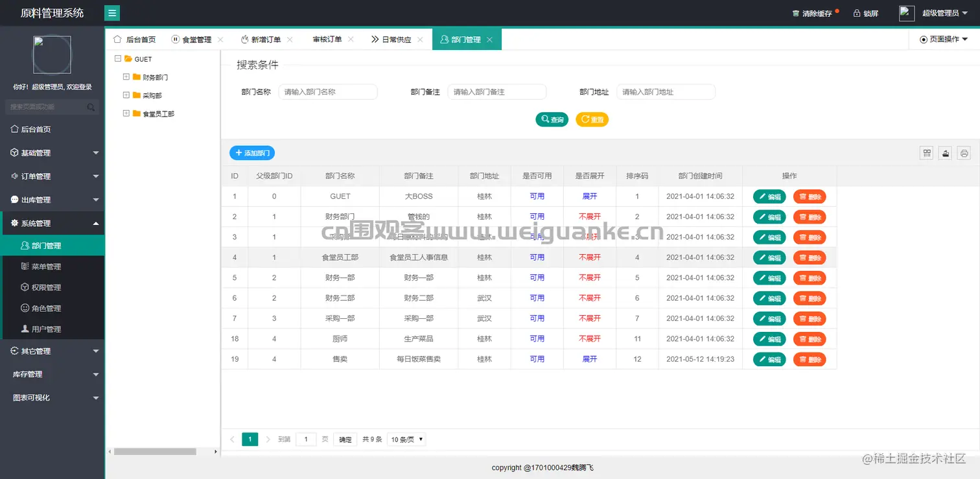Click the 添加部门 button

[252, 153]
